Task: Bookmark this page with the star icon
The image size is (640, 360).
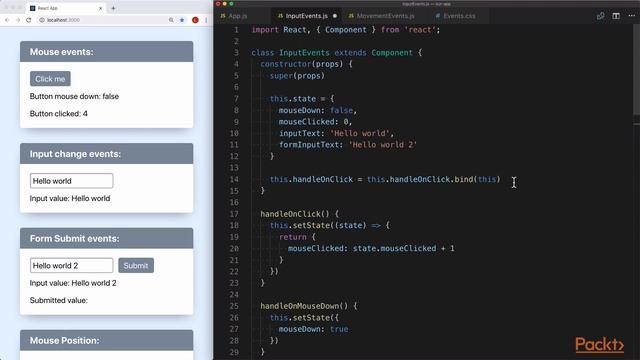Action: [182, 20]
